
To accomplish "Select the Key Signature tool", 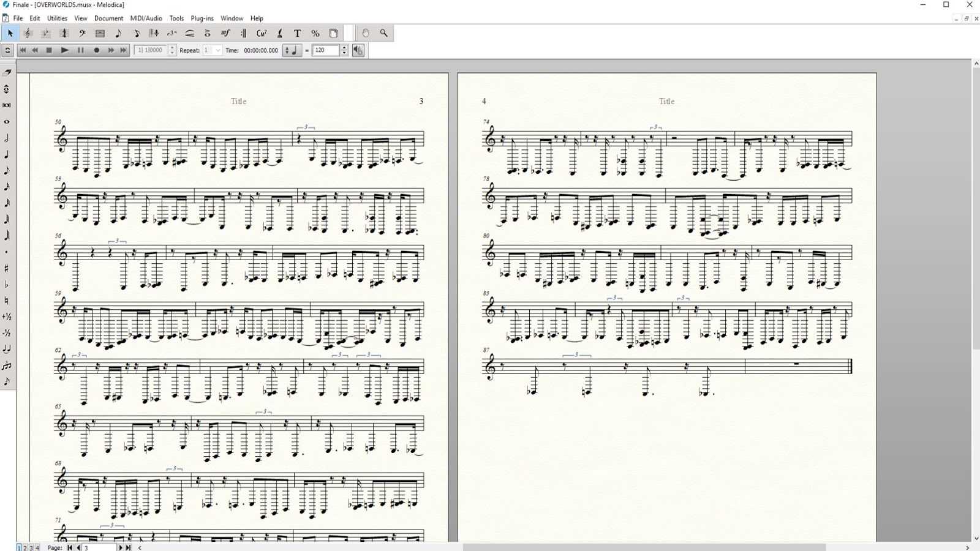I will point(46,33).
